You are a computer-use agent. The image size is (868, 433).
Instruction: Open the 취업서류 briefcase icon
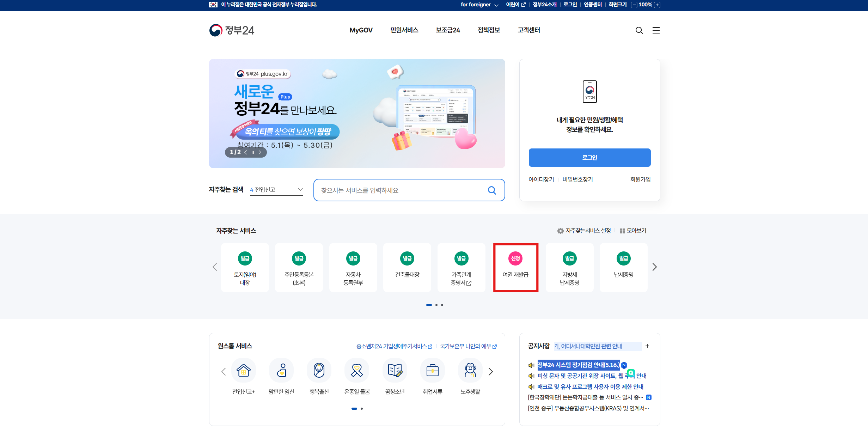coord(433,370)
